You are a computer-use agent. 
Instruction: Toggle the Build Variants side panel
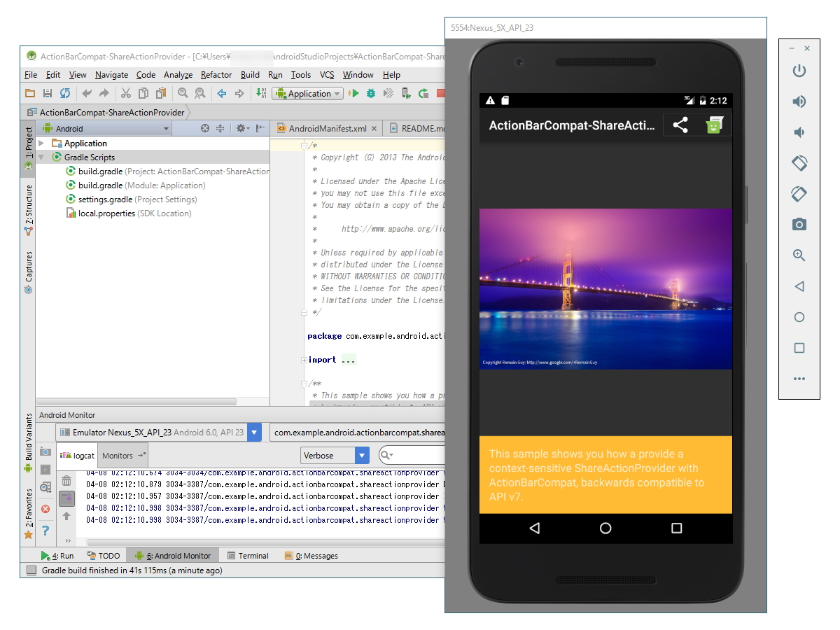29,442
